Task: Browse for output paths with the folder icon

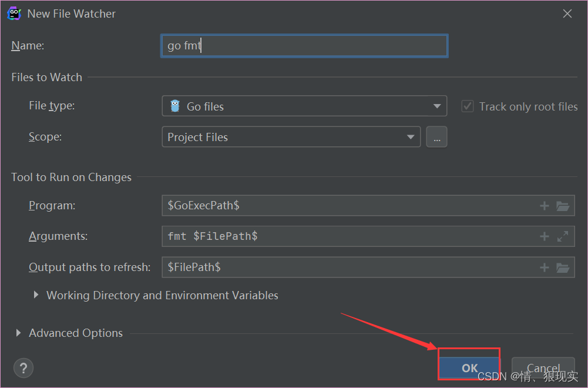Action: coord(563,267)
